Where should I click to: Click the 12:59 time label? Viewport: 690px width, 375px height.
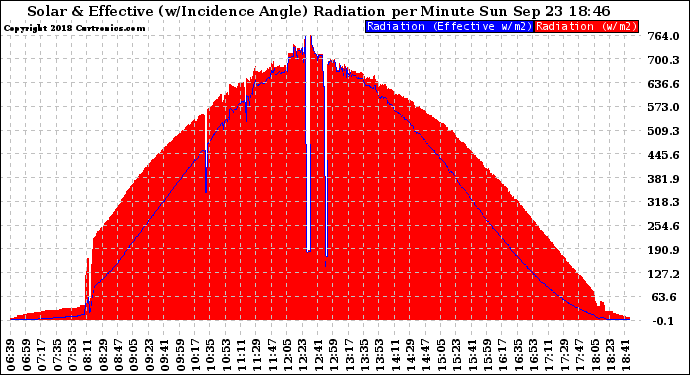click(334, 355)
